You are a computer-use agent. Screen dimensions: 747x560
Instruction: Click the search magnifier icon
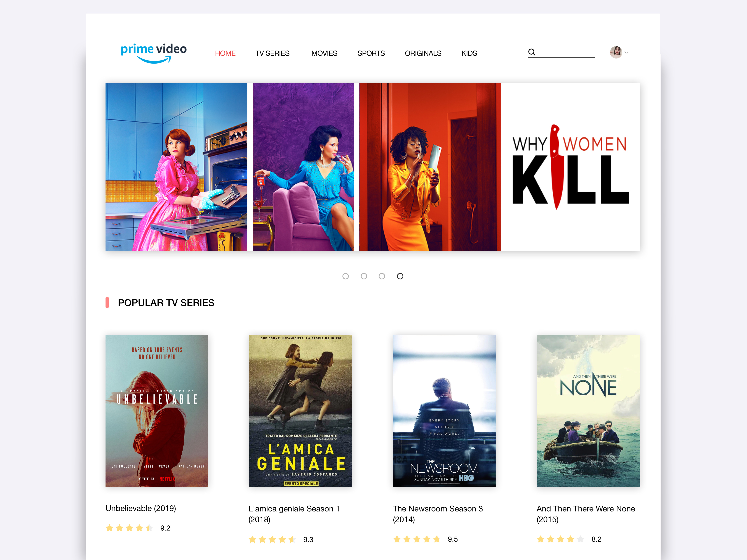click(x=532, y=52)
